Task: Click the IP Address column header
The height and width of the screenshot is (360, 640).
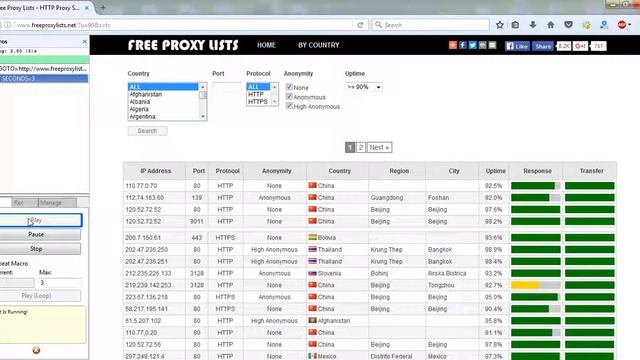Action: [156, 171]
